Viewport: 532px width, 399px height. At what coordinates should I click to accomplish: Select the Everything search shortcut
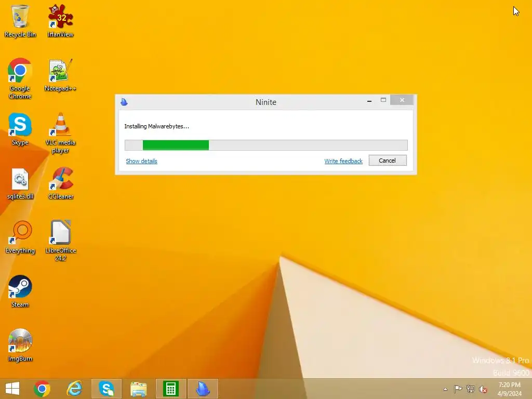pyautogui.click(x=20, y=237)
